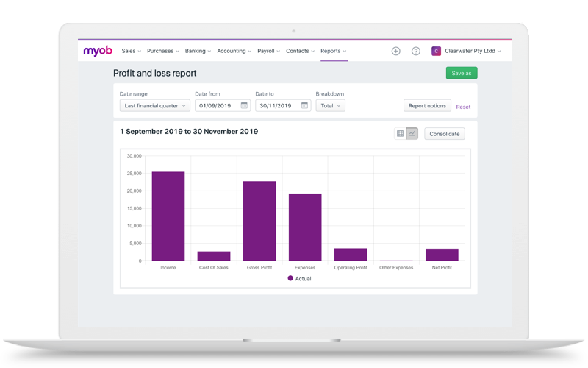Click the Clearwater company avatar icon
The height and width of the screenshot is (368, 588).
[436, 51]
